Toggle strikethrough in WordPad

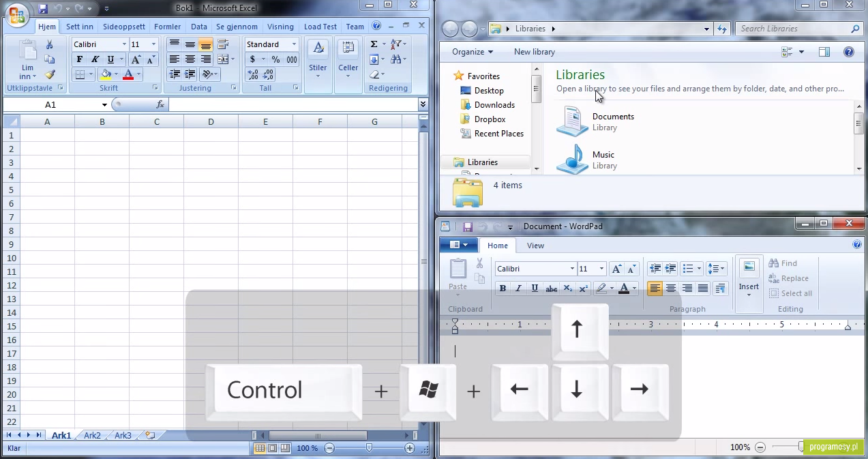[x=551, y=288]
